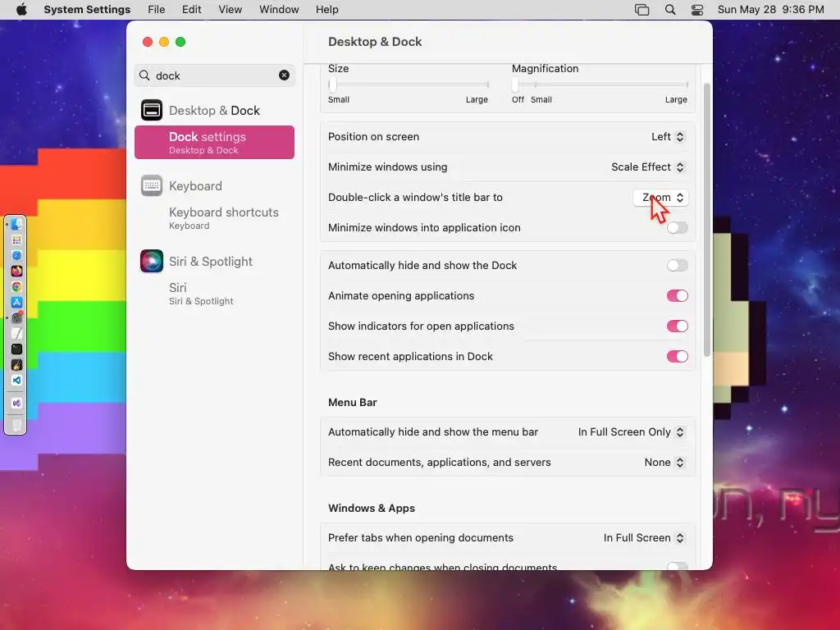Viewport: 840px width, 630px height.
Task: Enable Automatically hide and show the Dock
Action: (x=677, y=266)
